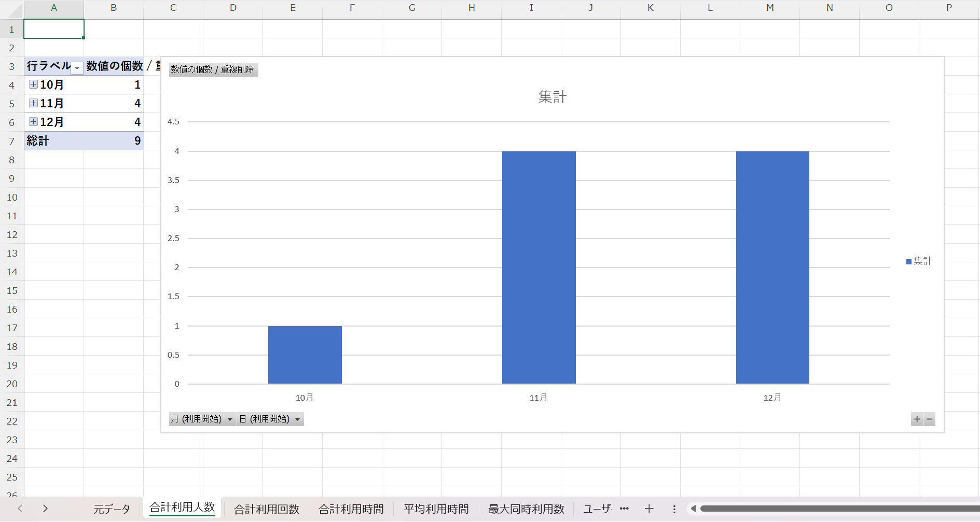The height and width of the screenshot is (522, 980).
Task: Click the chart collapse field minus button
Action: [x=929, y=419]
